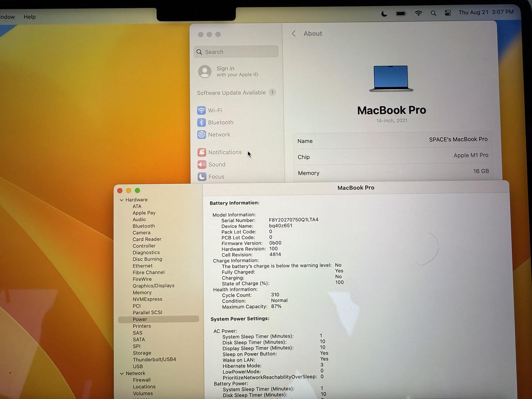Click the Name row showing SPACE's MacBook Pro
The height and width of the screenshot is (399, 532).
[x=392, y=140]
